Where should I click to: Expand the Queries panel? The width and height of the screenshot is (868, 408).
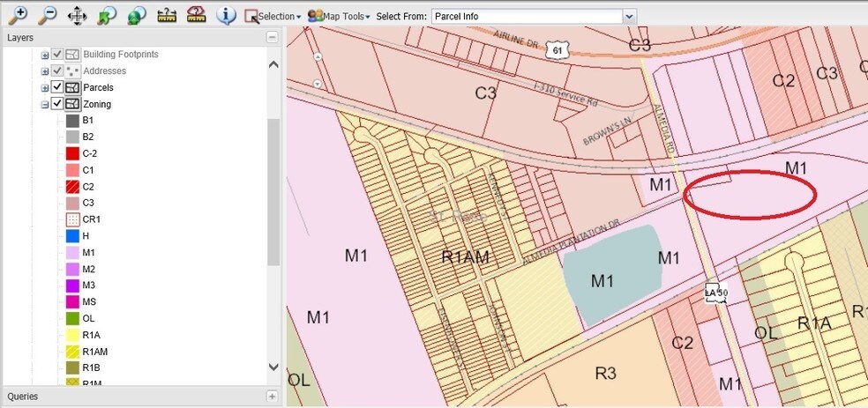[272, 397]
